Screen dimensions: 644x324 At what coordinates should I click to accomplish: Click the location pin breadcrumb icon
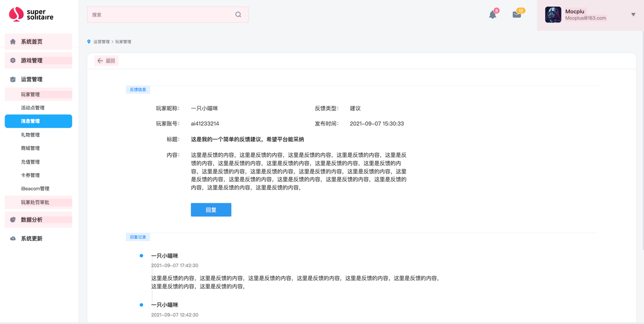pyautogui.click(x=89, y=42)
